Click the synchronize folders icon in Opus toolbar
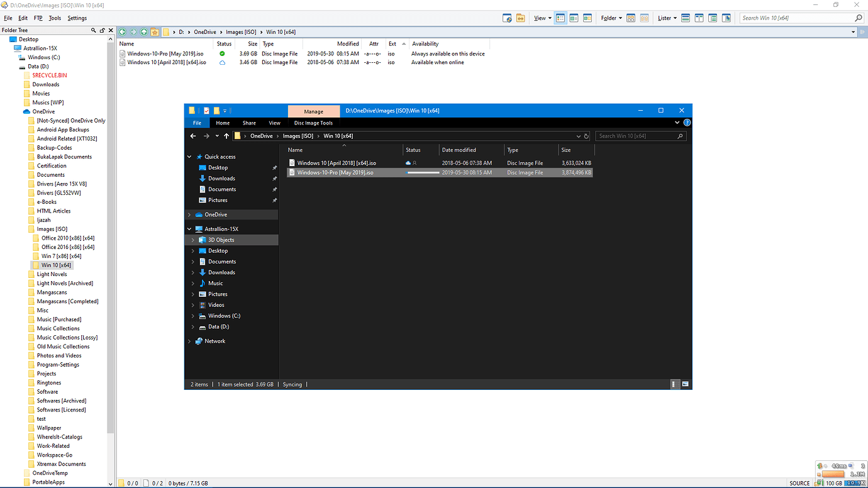Image resolution: width=868 pixels, height=488 pixels. tap(521, 18)
